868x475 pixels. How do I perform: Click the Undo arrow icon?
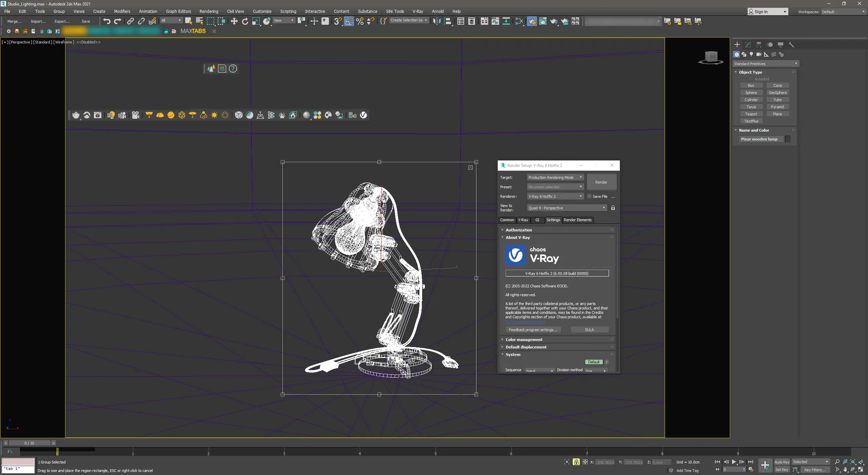[x=106, y=21]
